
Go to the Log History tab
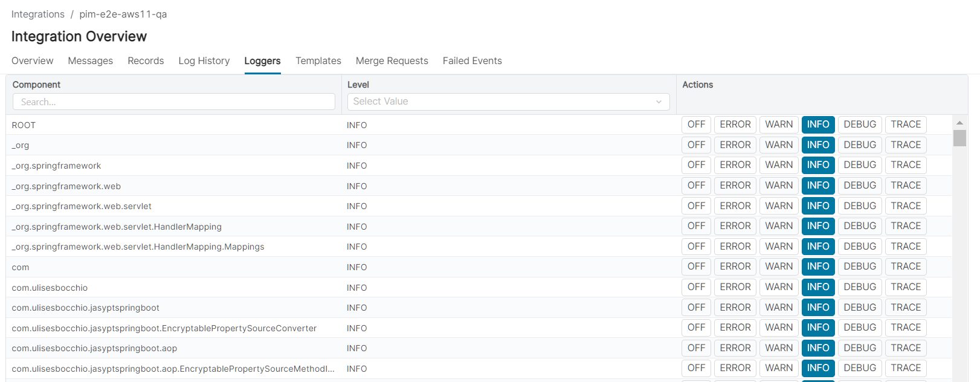[x=204, y=61]
